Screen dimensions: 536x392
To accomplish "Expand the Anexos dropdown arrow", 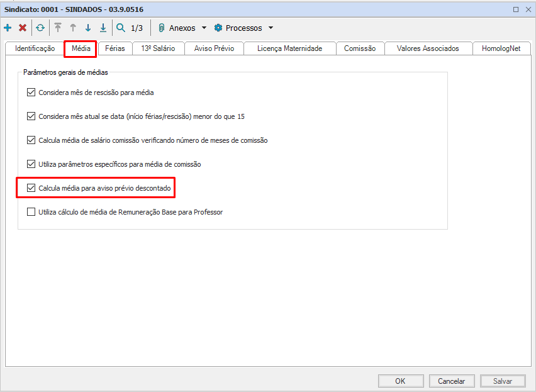I will click(x=204, y=28).
